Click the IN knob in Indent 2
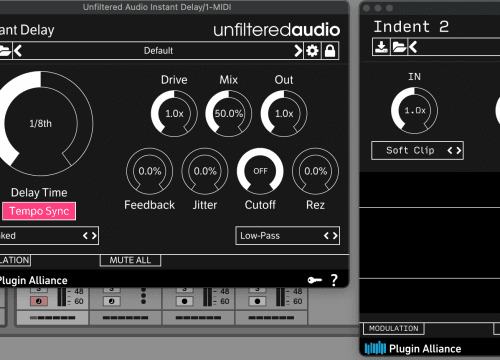500x360 pixels. [414, 110]
